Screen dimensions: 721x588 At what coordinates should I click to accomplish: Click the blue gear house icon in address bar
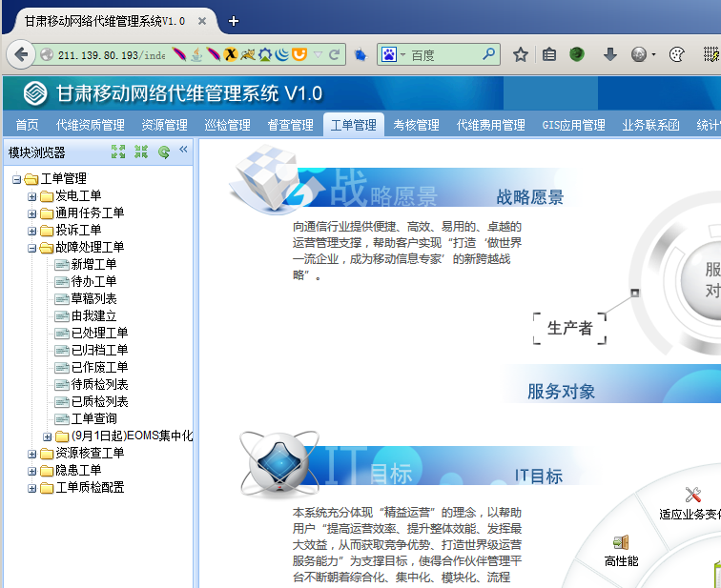(x=265, y=54)
